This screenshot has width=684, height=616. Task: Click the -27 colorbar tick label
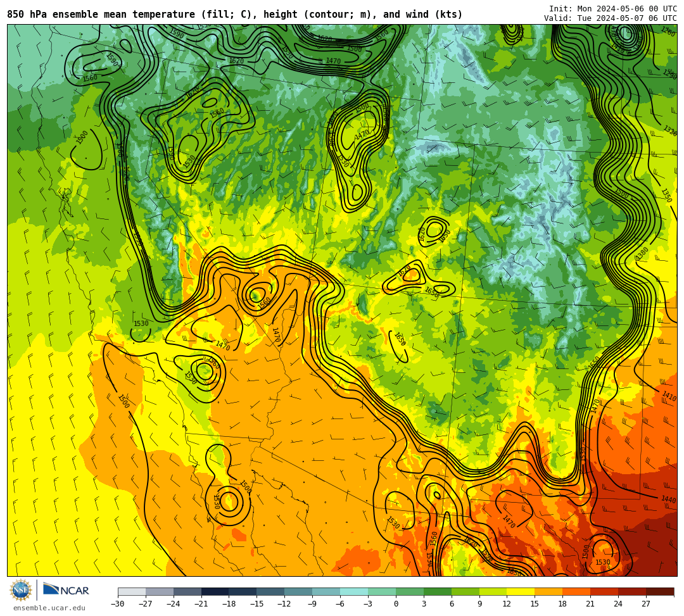pos(146,604)
